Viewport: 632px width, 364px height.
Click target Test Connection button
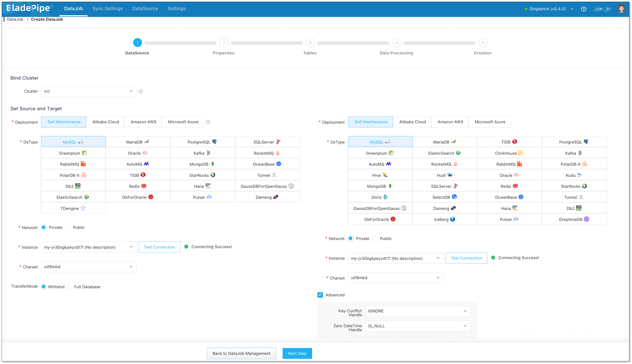(x=466, y=258)
